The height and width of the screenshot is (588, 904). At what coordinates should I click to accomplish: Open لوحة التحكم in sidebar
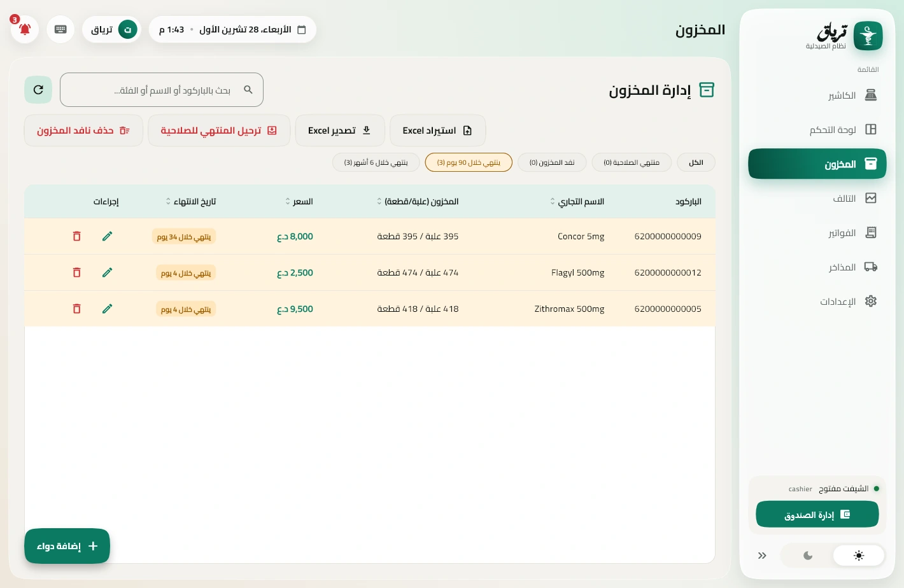tap(817, 130)
